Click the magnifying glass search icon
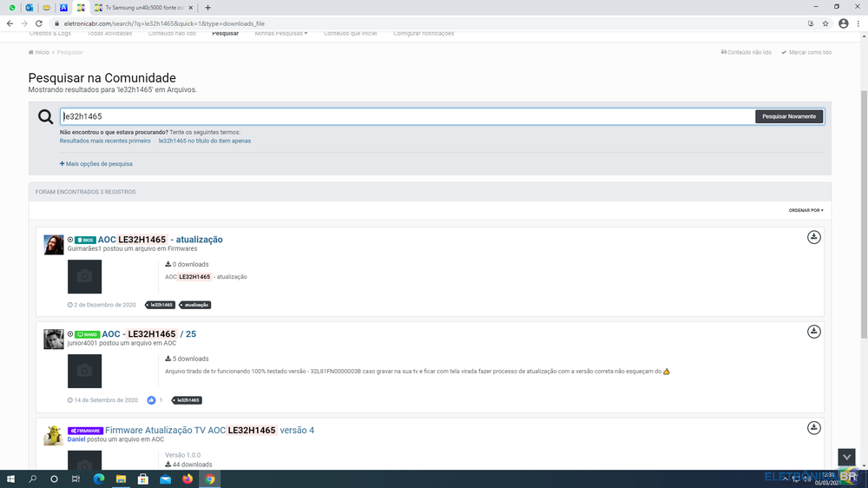Image resolution: width=868 pixels, height=488 pixels. (x=45, y=116)
